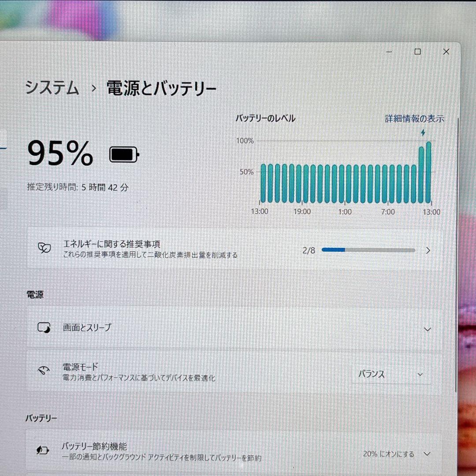Open the 詳細情報の表示 link

[x=413, y=118]
